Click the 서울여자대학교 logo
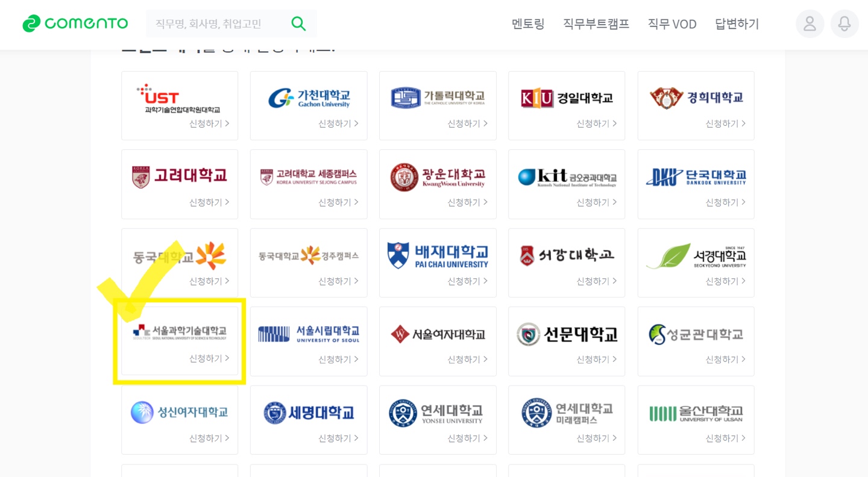This screenshot has height=477, width=868. (x=438, y=334)
